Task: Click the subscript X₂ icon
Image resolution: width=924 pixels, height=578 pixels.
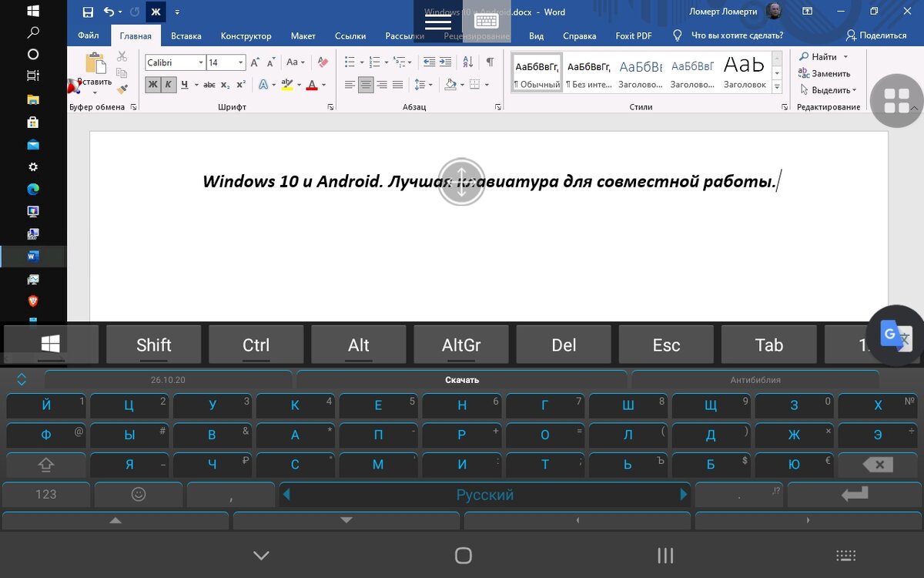Action: 224,84
